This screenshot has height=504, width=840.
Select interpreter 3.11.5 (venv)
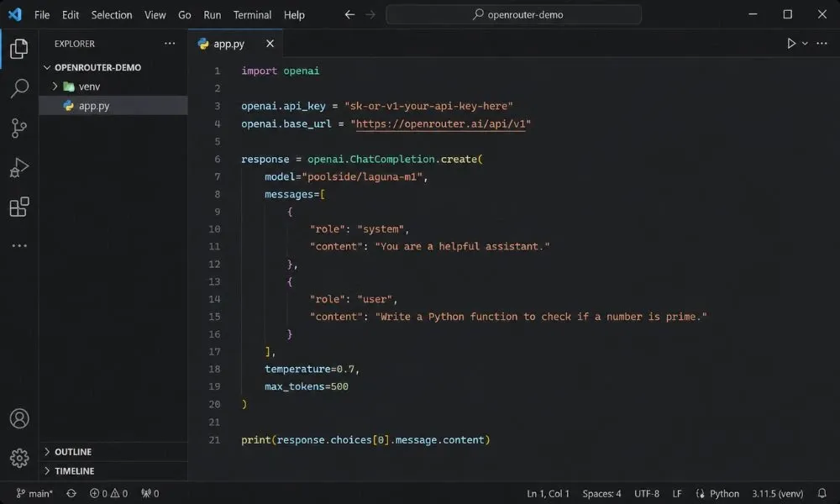777,493
